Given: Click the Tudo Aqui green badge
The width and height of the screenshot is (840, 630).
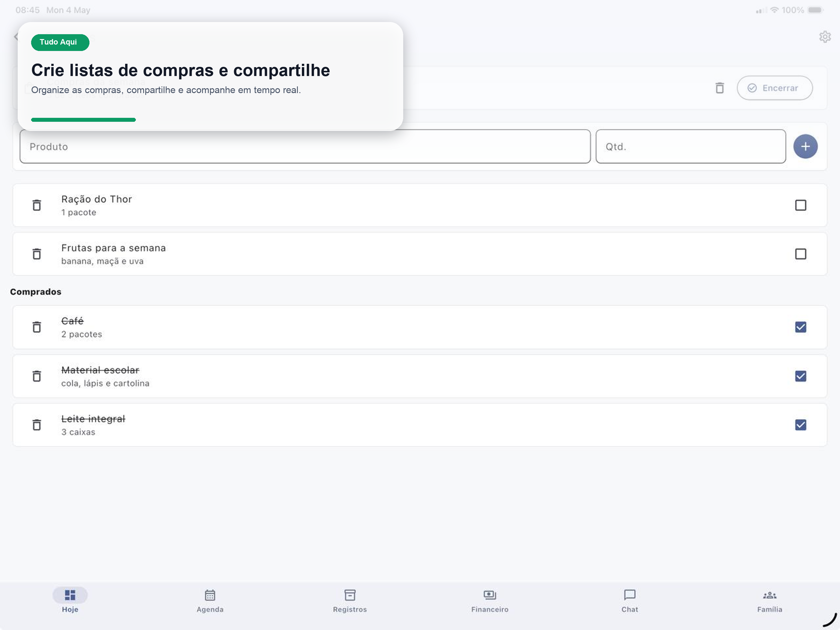Looking at the screenshot, I should (60, 42).
